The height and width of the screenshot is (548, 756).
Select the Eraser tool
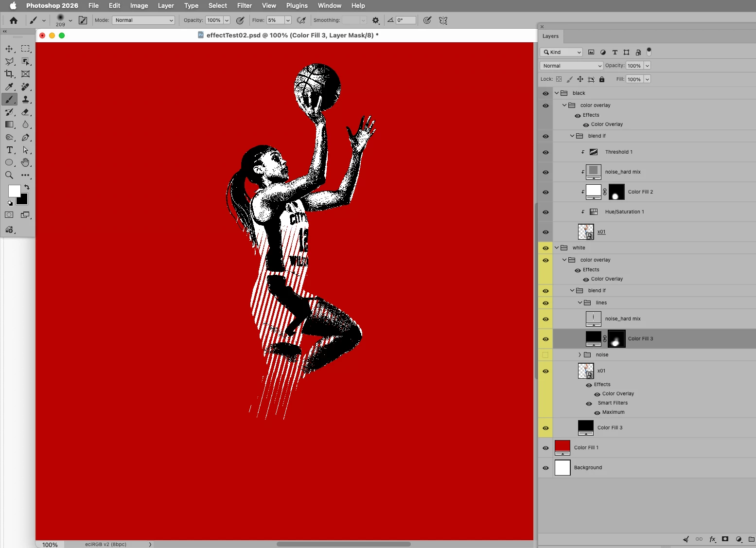pyautogui.click(x=25, y=112)
